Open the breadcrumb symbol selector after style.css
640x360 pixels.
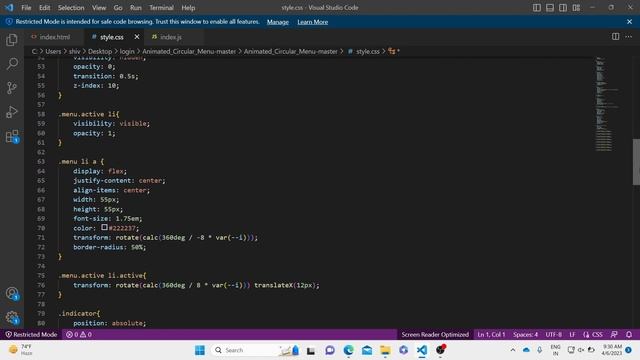(393, 51)
